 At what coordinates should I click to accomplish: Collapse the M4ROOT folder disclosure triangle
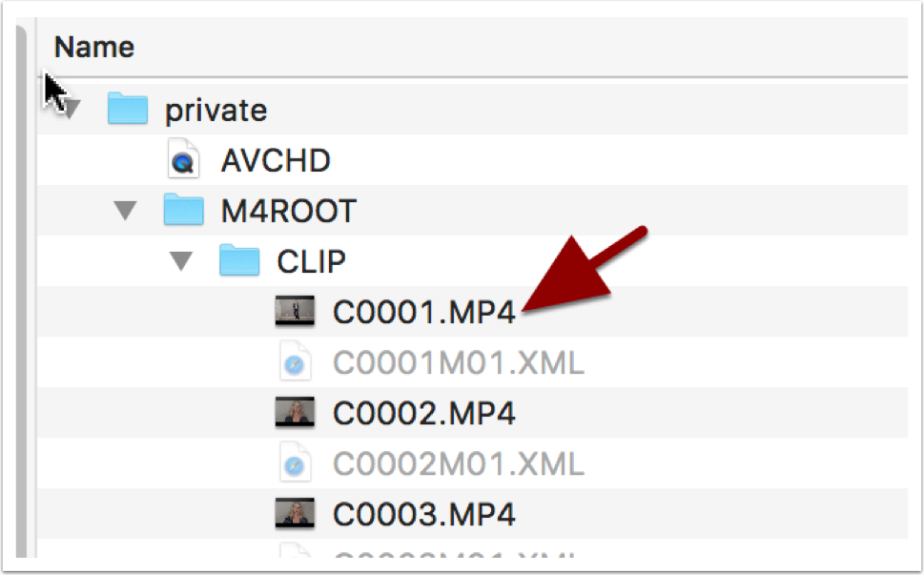click(125, 211)
